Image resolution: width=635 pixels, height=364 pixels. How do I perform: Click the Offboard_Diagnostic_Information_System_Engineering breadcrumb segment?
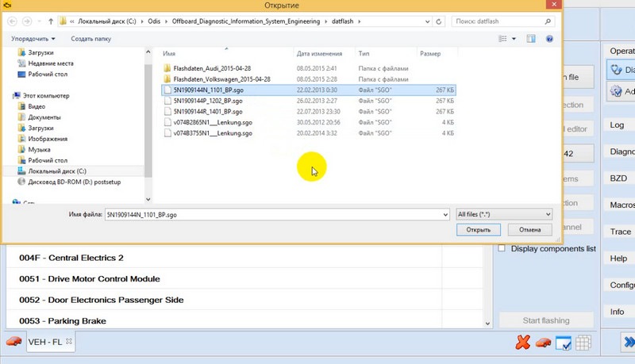click(246, 21)
